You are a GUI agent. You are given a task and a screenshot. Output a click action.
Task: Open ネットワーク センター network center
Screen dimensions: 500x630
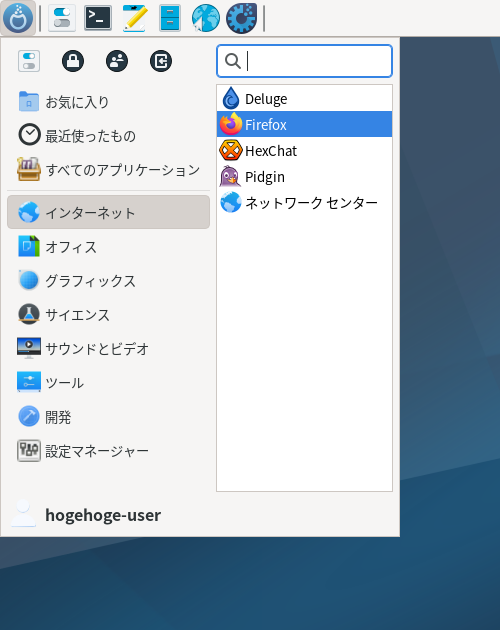304,202
